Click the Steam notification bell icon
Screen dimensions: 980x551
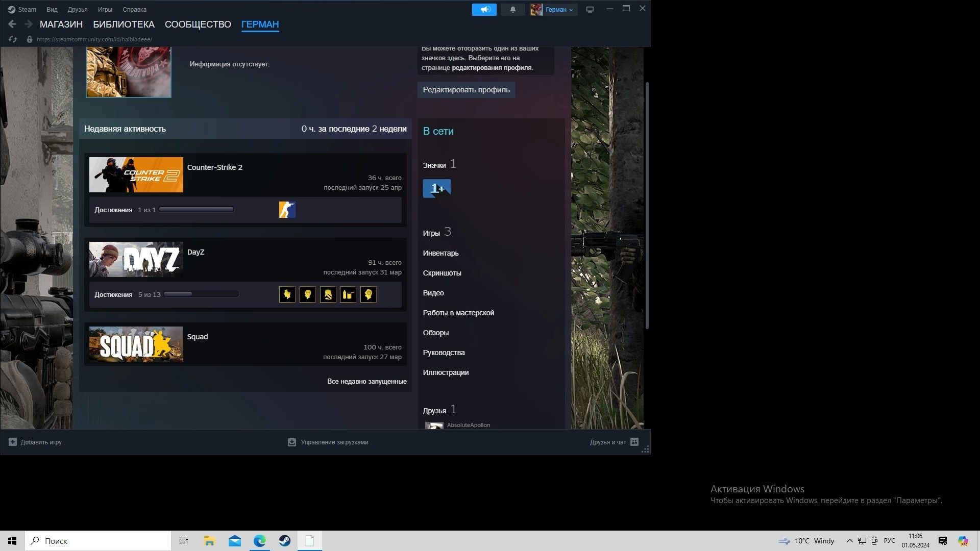coord(513,9)
